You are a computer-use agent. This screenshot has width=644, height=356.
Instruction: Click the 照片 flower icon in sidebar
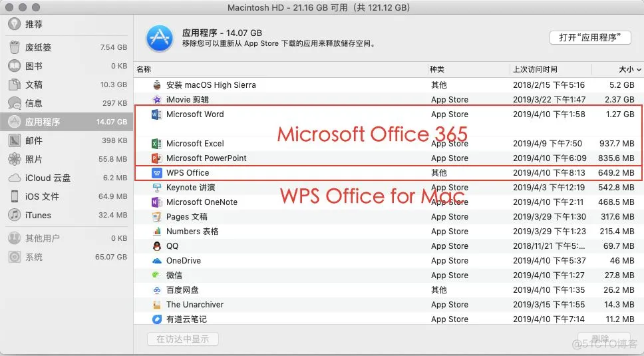(15, 159)
